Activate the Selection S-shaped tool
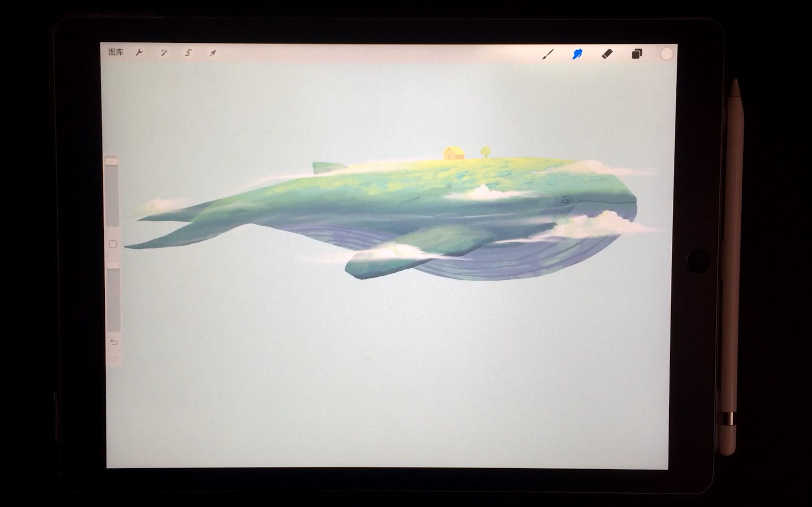This screenshot has height=507, width=812. coord(188,53)
